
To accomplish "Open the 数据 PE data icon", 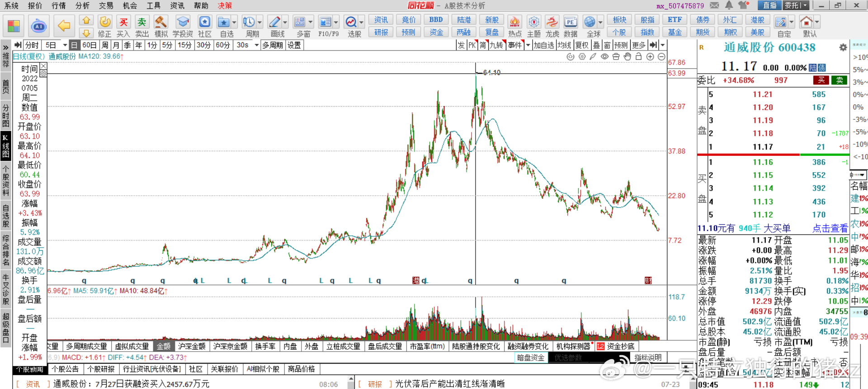I will point(571,27).
